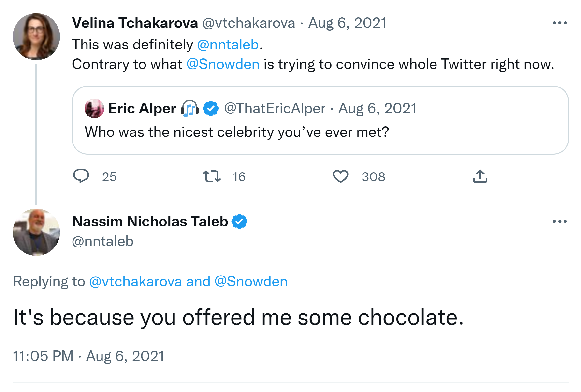This screenshot has height=392, width=581.
Task: Open more options on Nassim Taleb's reply
Action: tap(559, 221)
